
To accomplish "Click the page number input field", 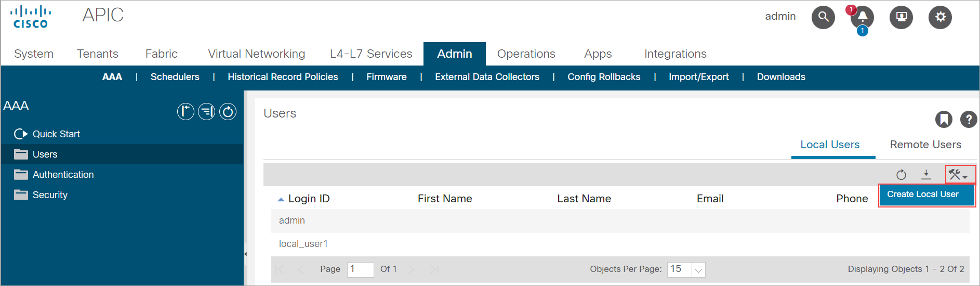I will (x=360, y=269).
